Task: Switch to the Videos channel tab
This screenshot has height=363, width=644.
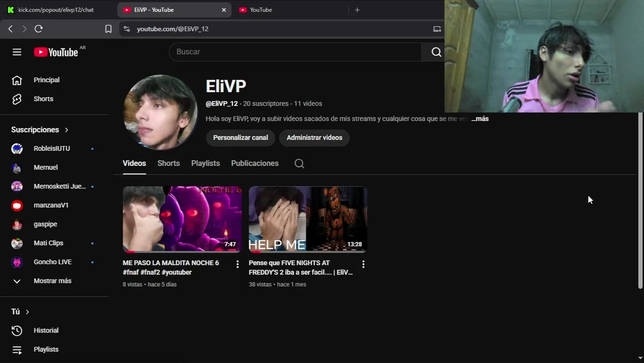Action: click(x=134, y=163)
